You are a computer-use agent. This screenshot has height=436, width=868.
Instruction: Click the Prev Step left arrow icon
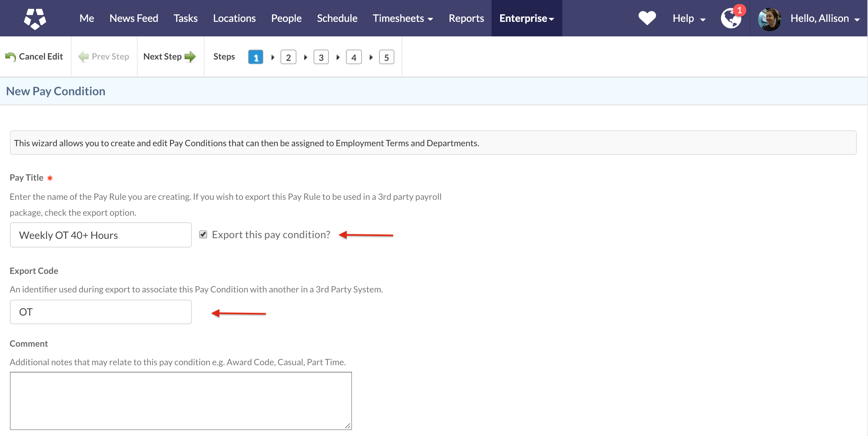[x=83, y=57]
